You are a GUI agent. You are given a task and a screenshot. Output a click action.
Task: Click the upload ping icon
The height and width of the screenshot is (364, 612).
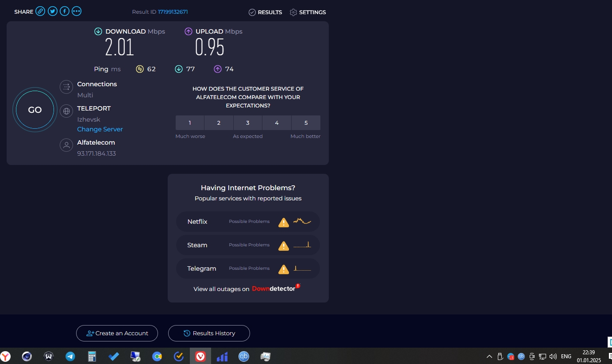pos(218,69)
